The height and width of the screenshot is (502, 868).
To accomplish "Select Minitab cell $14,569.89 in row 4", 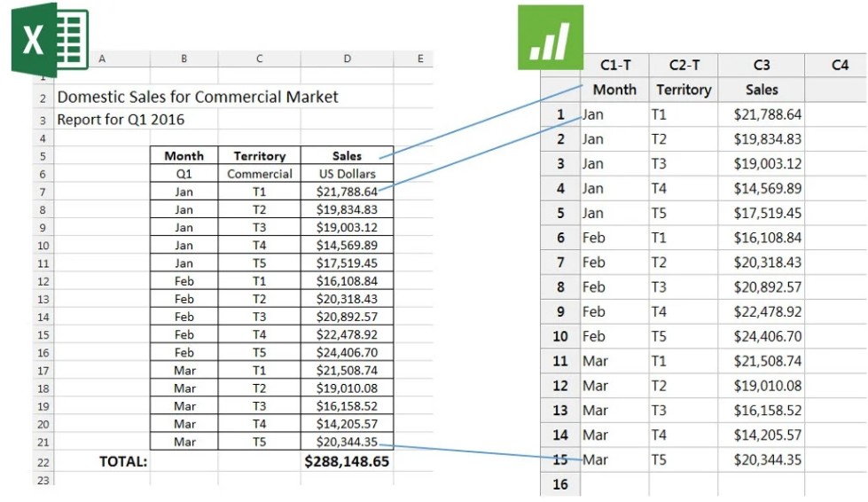I will tap(761, 188).
